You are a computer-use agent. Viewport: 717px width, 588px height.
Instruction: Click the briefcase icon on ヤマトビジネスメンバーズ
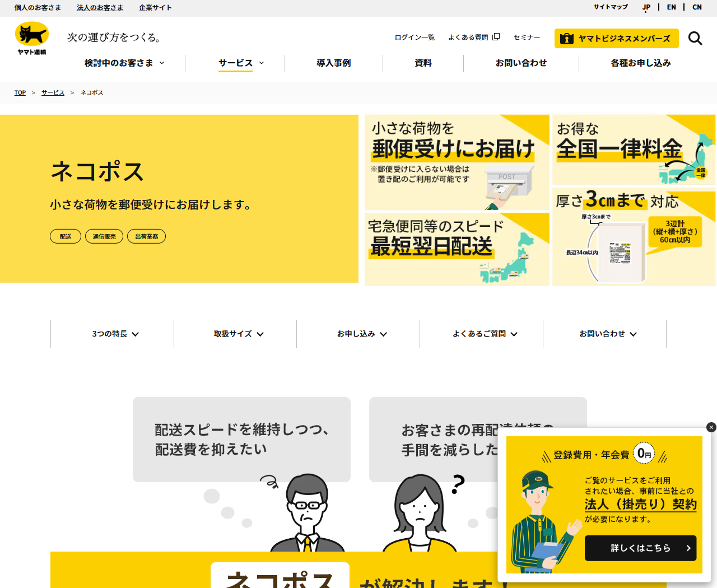click(567, 39)
